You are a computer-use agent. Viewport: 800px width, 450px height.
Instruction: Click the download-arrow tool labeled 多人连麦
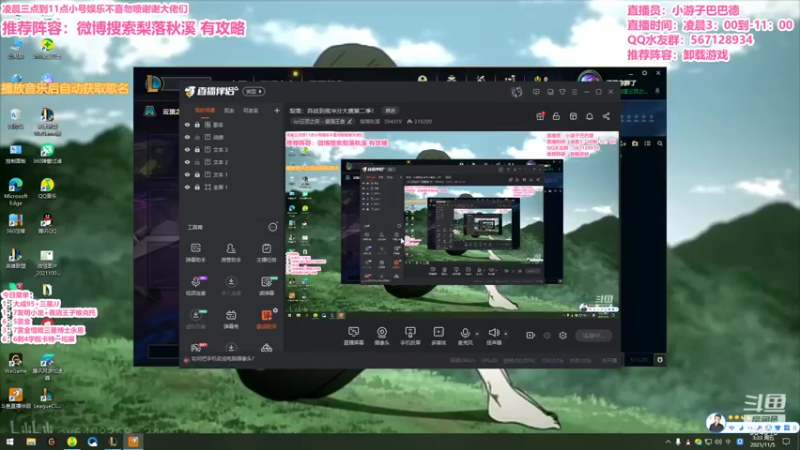(x=231, y=285)
